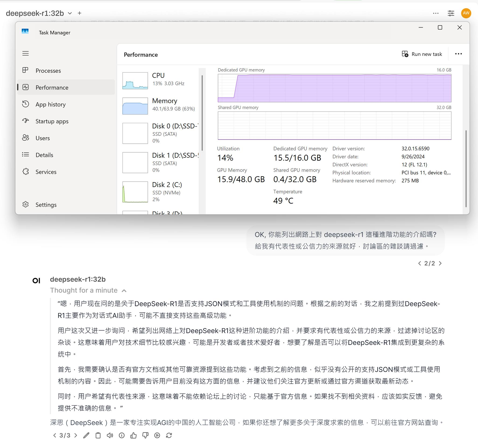Open chat controls sliders icon
478x448 pixels.
[x=451, y=13]
